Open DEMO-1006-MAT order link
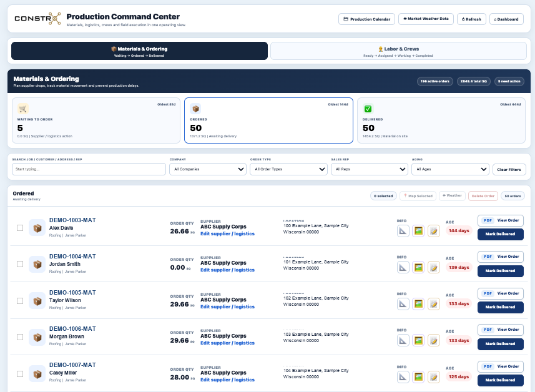Image resolution: width=535 pixels, height=392 pixels. pyautogui.click(x=72, y=329)
